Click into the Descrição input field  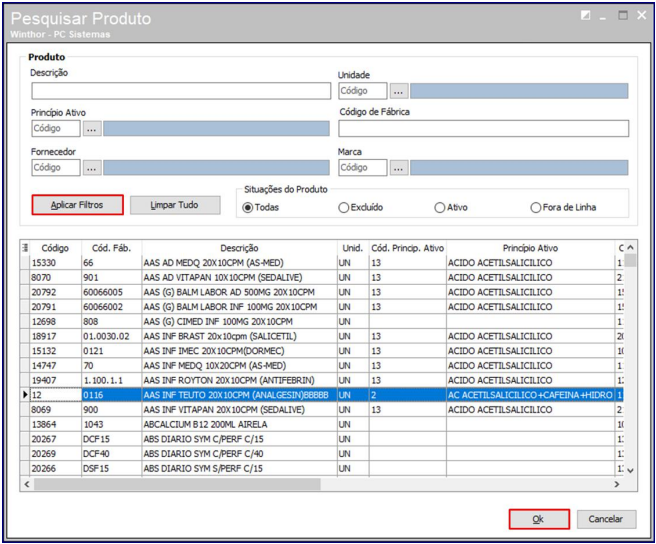pos(181,91)
